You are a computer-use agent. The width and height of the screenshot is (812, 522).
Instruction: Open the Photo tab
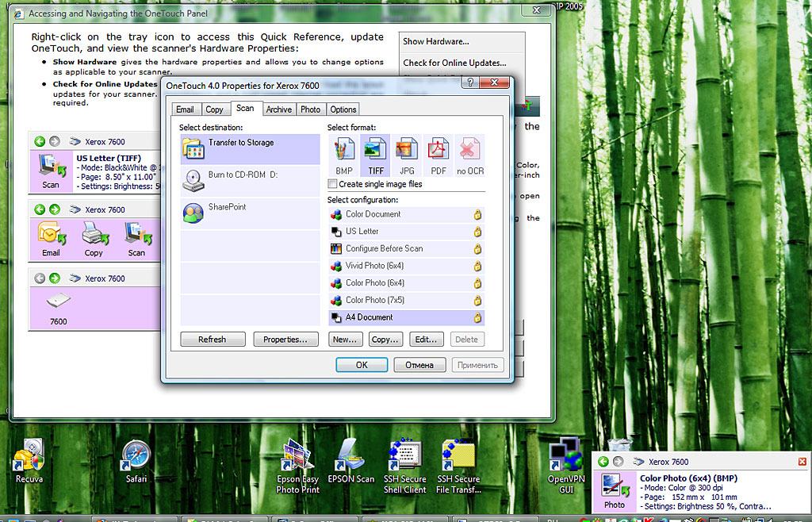[310, 109]
